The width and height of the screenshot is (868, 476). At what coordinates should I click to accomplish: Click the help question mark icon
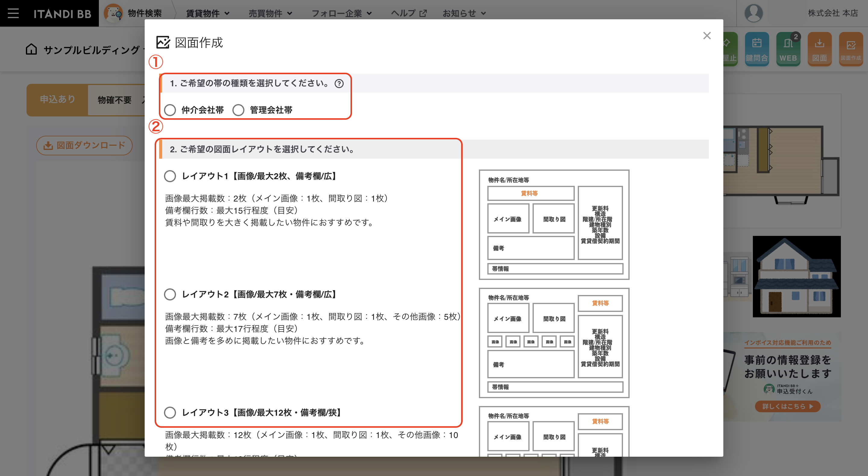click(339, 83)
